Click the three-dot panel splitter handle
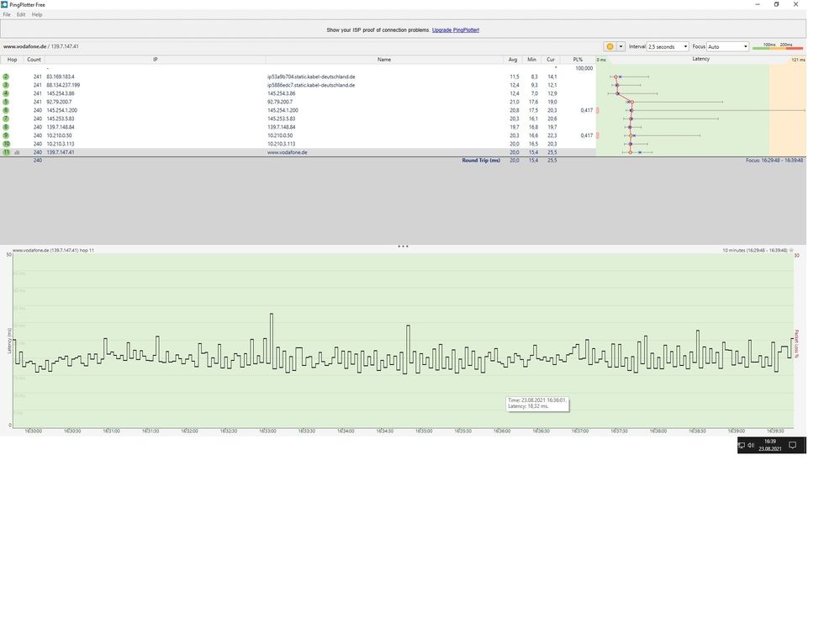 (403, 246)
